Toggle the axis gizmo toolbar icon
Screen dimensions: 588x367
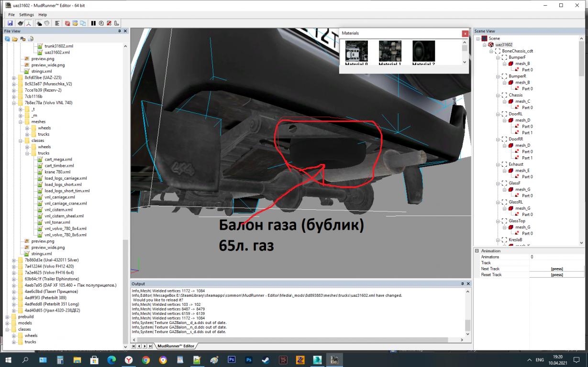point(28,23)
